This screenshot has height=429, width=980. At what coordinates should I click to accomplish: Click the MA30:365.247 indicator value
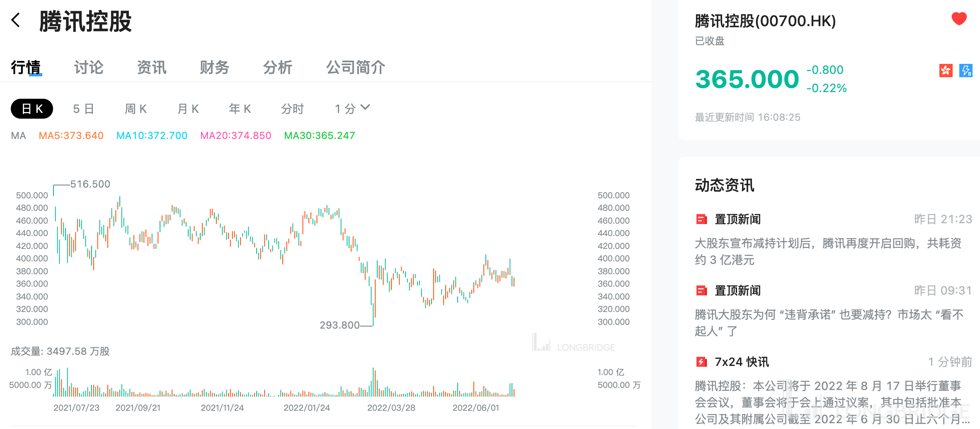(x=319, y=136)
